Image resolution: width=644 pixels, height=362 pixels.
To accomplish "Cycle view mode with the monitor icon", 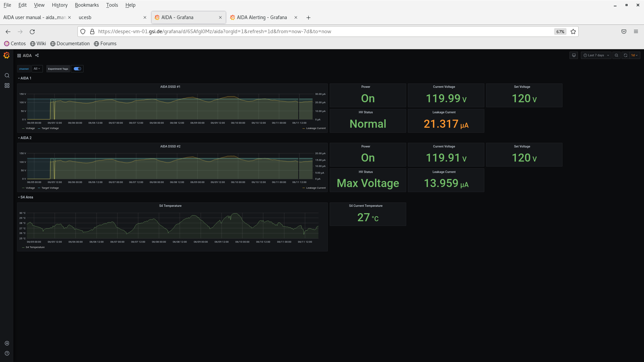I will pos(574,55).
